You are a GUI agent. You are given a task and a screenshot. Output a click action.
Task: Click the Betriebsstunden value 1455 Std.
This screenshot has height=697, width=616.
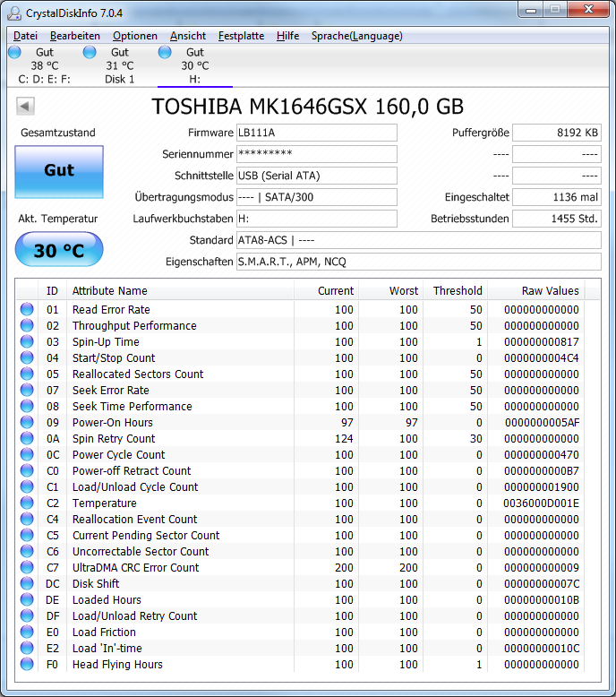click(x=557, y=219)
